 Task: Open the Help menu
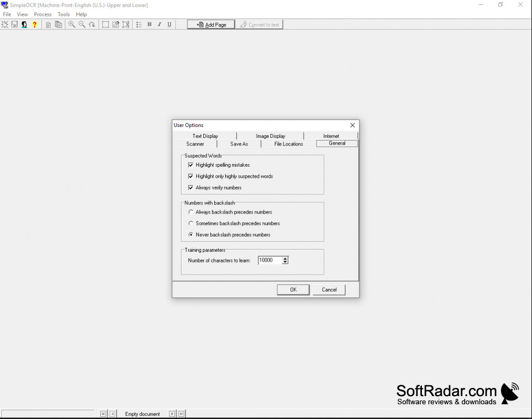(x=81, y=14)
